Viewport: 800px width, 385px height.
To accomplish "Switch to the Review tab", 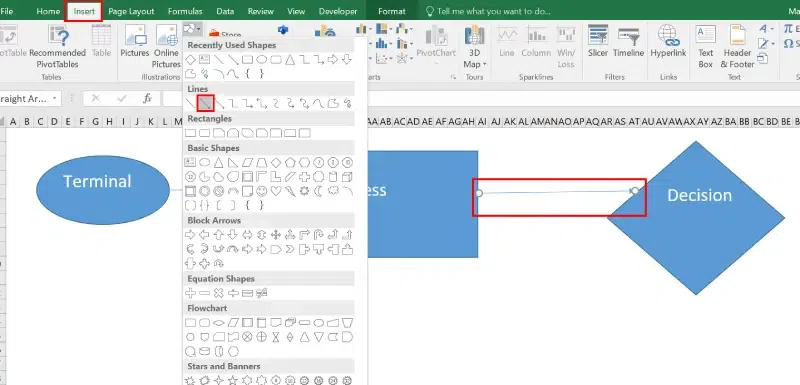I will pyautogui.click(x=260, y=11).
